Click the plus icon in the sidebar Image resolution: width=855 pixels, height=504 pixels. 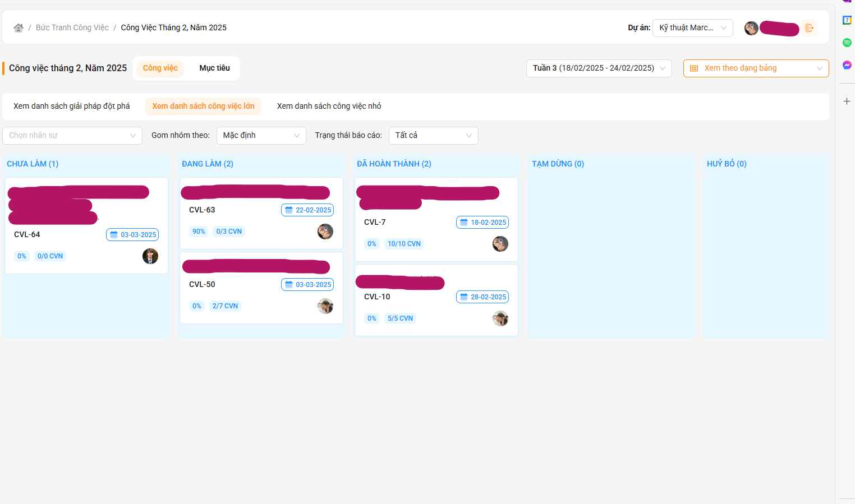tap(847, 101)
